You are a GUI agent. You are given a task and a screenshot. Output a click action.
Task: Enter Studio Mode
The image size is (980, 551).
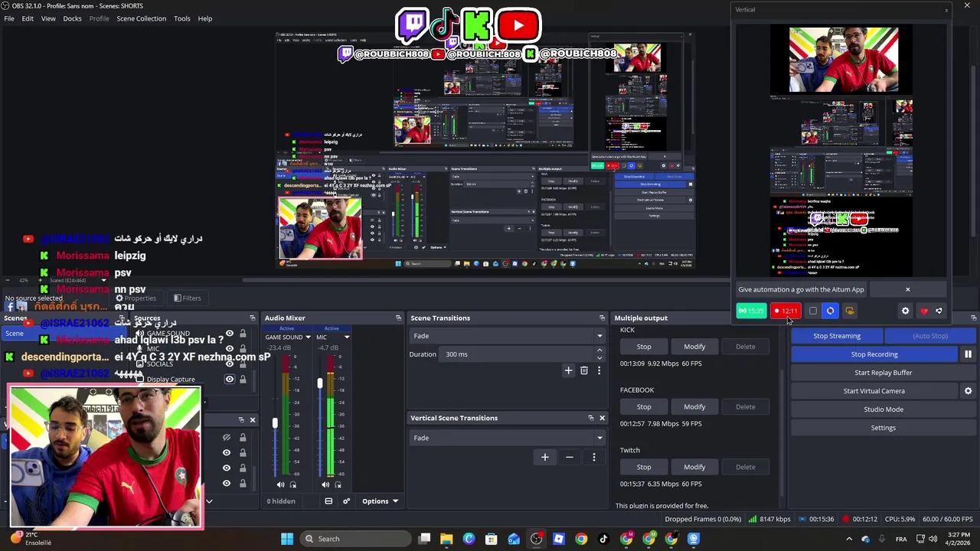click(x=883, y=409)
